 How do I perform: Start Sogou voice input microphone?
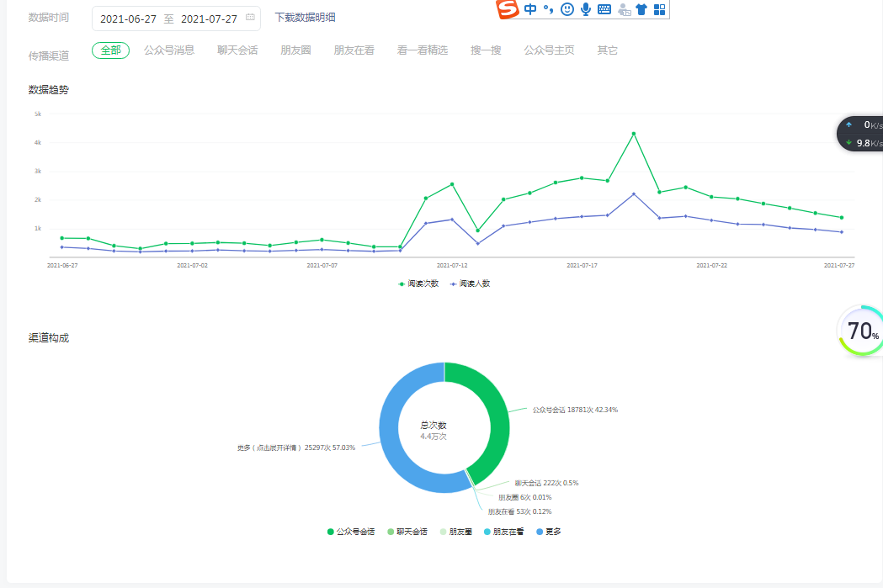pos(586,9)
